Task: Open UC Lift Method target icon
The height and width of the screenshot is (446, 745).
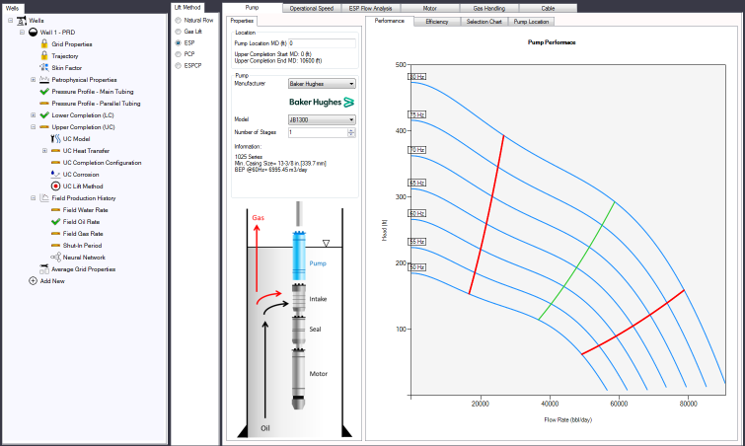Action: (x=56, y=186)
